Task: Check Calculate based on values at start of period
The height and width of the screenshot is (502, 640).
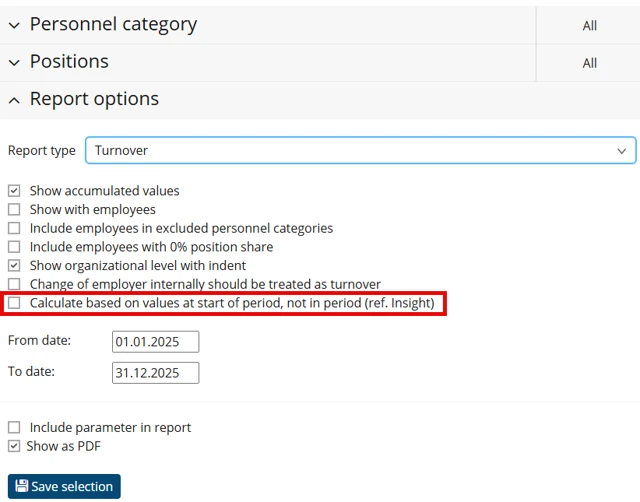Action: 14,303
